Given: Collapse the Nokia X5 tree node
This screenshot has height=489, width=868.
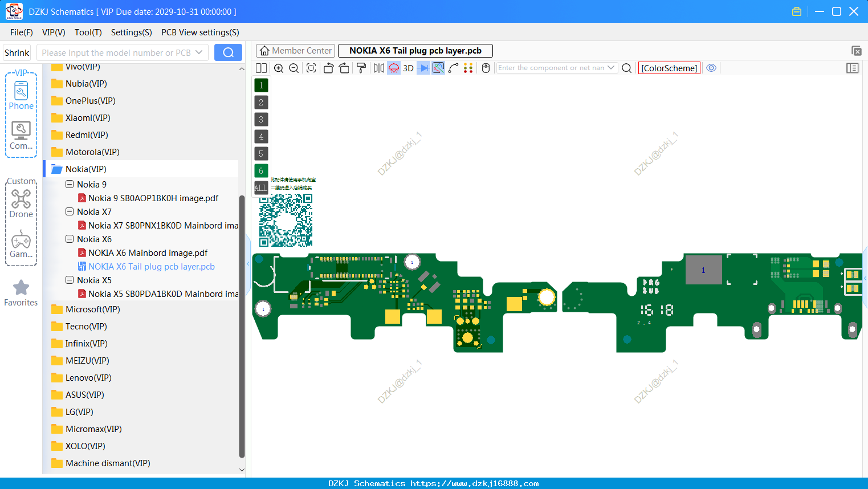Looking at the screenshot, I should pos(70,280).
